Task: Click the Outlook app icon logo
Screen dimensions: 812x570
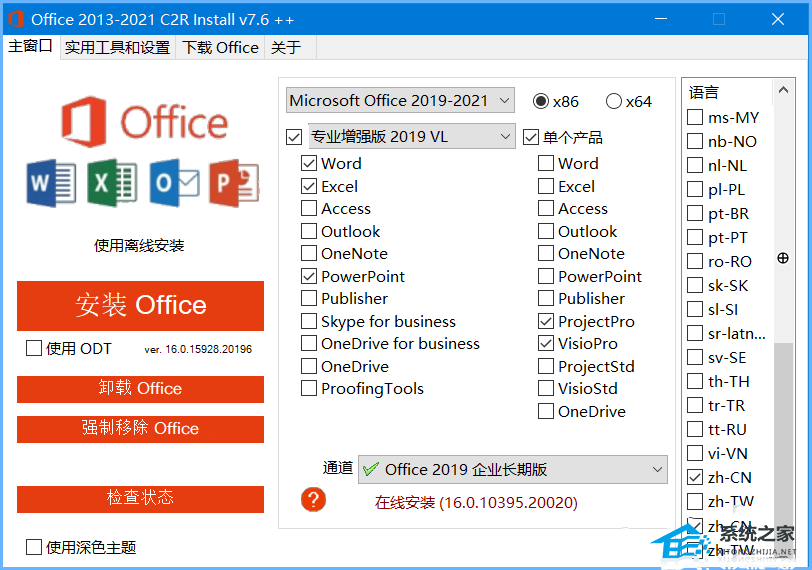Action: coord(175,183)
